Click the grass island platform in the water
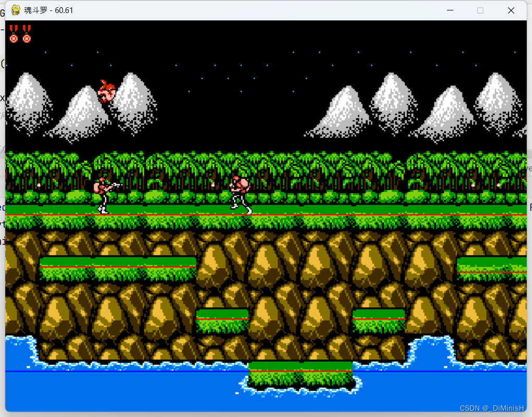This screenshot has width=532, height=417. tap(300, 376)
